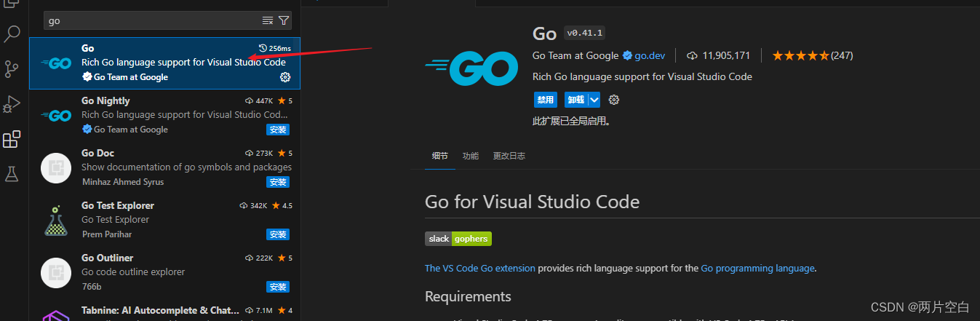Click the v0.41.1 version badge
980x321 pixels.
click(585, 33)
